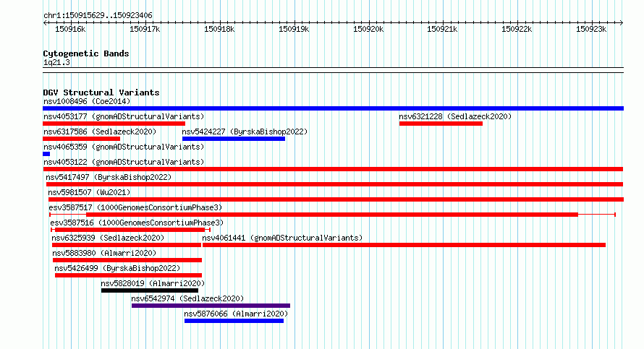This screenshot has width=644, height=349.
Task: Click the Cytogenetic Bands track title
Action: [x=86, y=53]
